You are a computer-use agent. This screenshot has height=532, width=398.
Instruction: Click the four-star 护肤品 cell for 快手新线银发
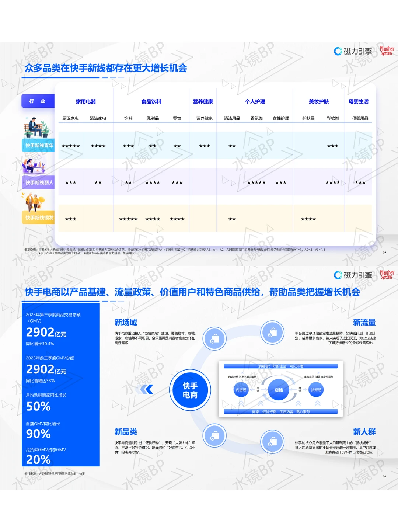click(x=308, y=219)
